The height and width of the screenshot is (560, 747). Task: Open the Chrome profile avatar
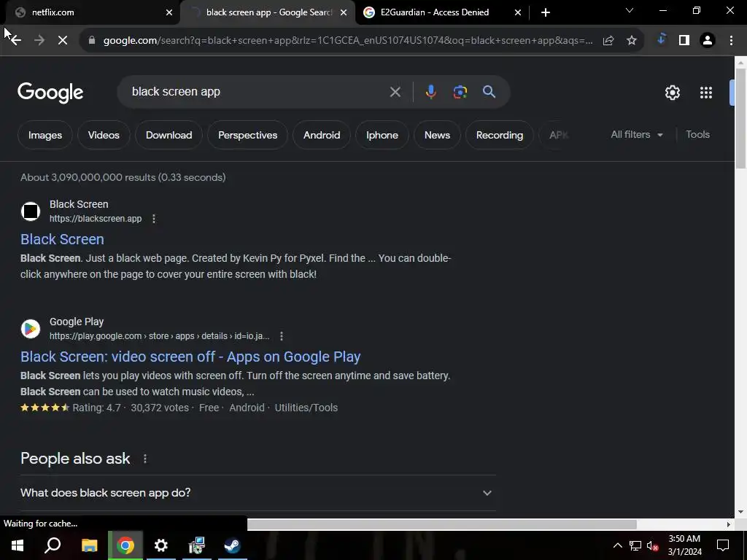pyautogui.click(x=708, y=41)
